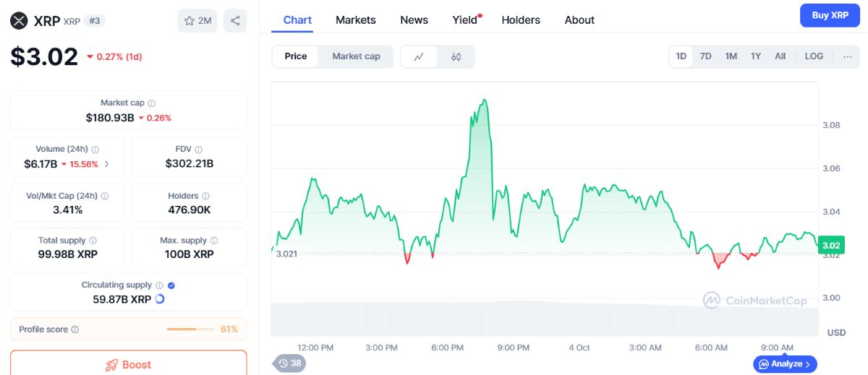Click the 4 Oct date label on axis
Screen dimensions: 868x375
pos(579,348)
